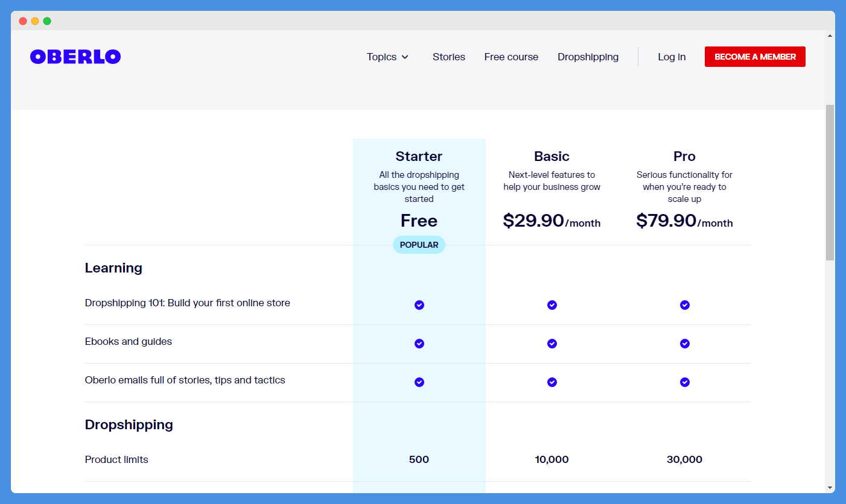Select the Basic plan heading
The height and width of the screenshot is (504, 846).
point(552,156)
